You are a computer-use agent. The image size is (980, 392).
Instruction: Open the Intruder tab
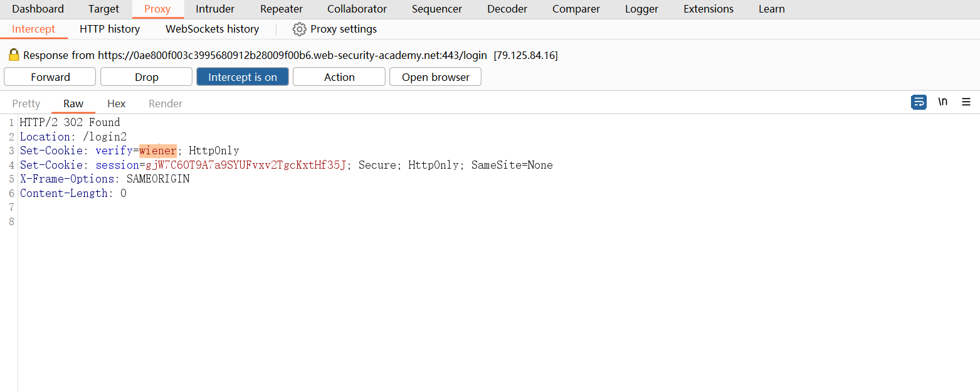tap(215, 9)
